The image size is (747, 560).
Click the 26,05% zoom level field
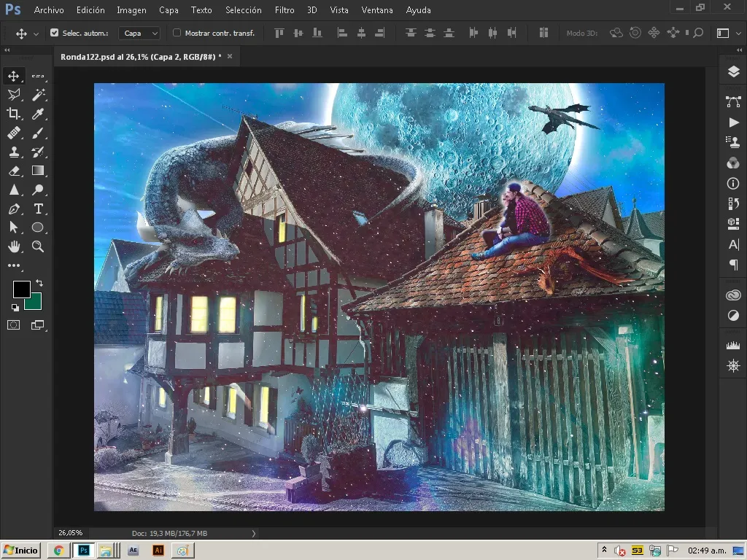click(71, 533)
